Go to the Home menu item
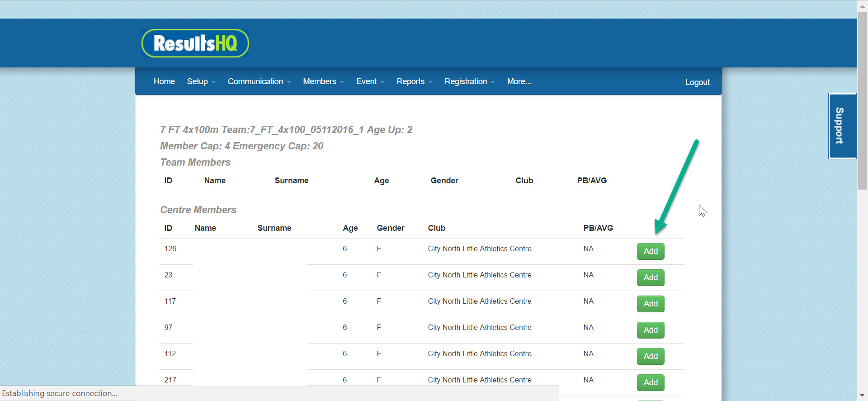 pos(164,81)
